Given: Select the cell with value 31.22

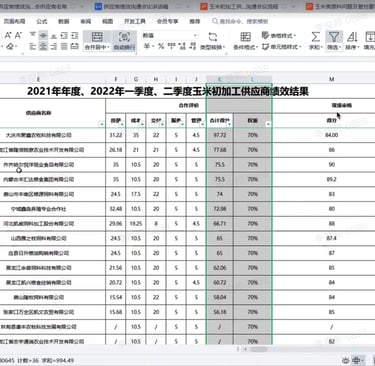Looking at the screenshot, I should point(116,135).
